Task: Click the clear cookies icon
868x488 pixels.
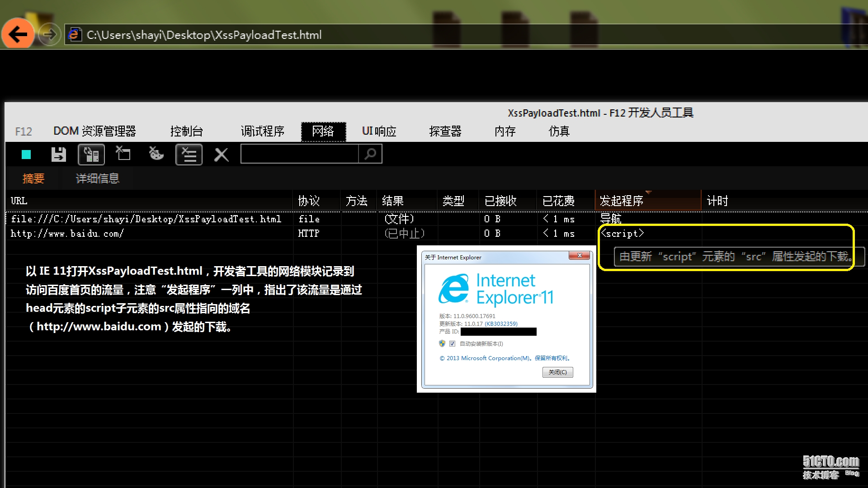Action: click(x=156, y=154)
